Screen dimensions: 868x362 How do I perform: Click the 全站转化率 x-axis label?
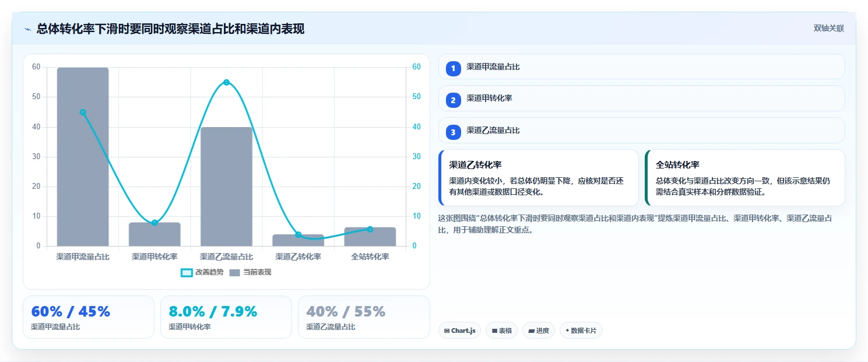coord(370,256)
